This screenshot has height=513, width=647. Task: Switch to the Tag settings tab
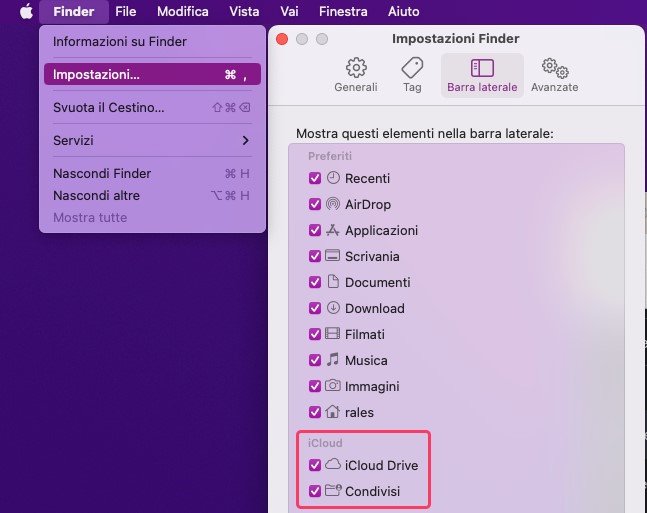point(412,75)
